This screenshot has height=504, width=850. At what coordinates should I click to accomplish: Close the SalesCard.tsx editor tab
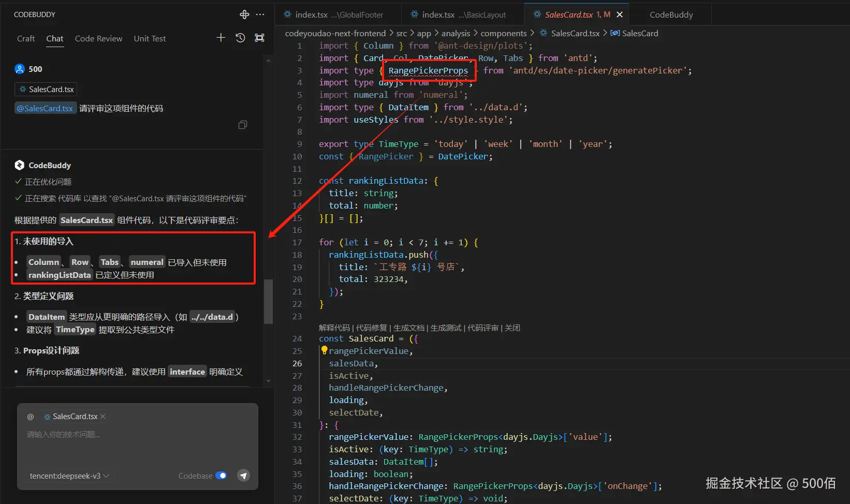coord(620,14)
